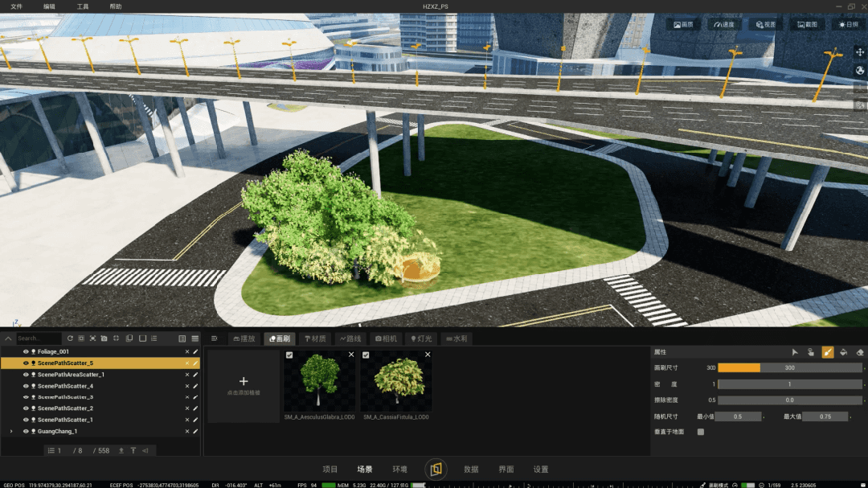Adjust the 密度 slider
Image resolution: width=868 pixels, height=488 pixels.
(x=789, y=383)
